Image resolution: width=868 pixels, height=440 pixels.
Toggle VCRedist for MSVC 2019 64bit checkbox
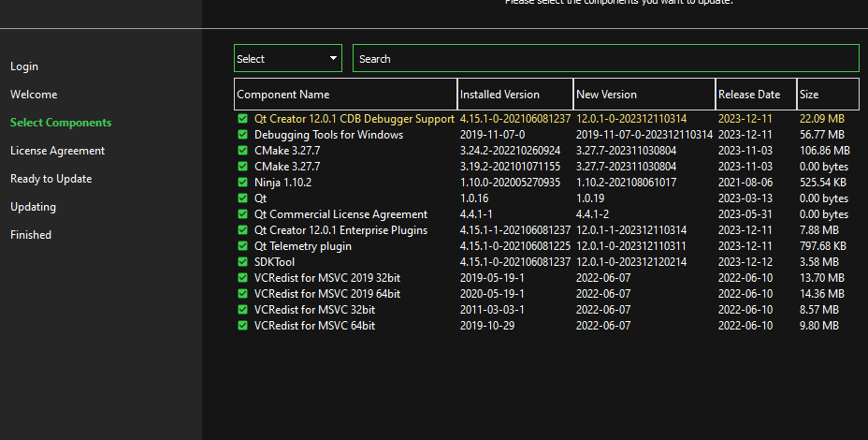242,294
